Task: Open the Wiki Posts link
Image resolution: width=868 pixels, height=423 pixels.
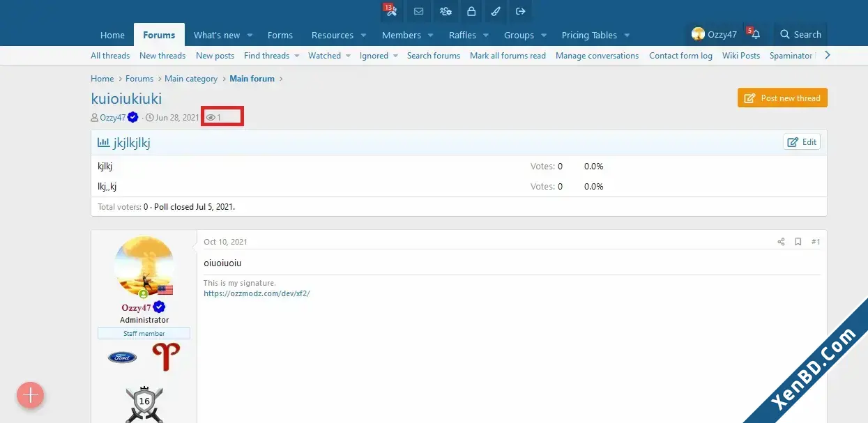Action: click(741, 56)
